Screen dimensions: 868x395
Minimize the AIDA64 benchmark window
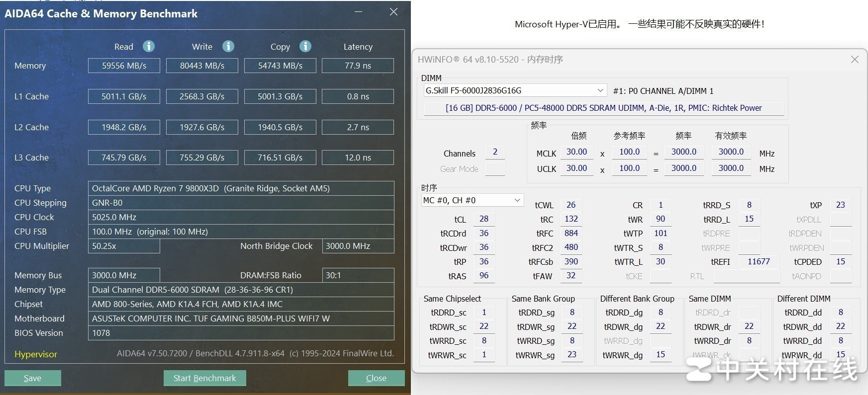[359, 12]
